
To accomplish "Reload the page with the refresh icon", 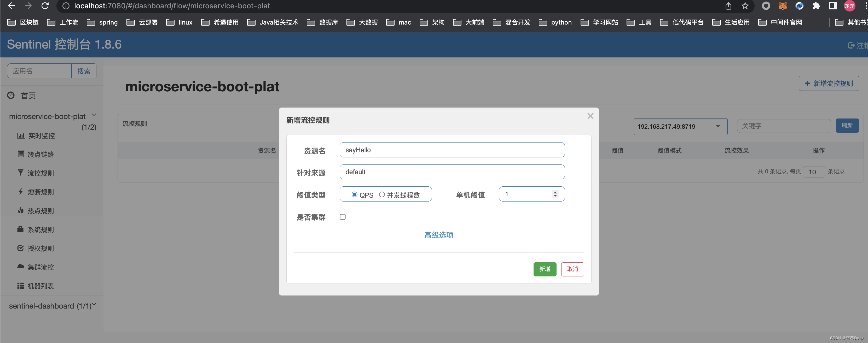I will pos(45,6).
